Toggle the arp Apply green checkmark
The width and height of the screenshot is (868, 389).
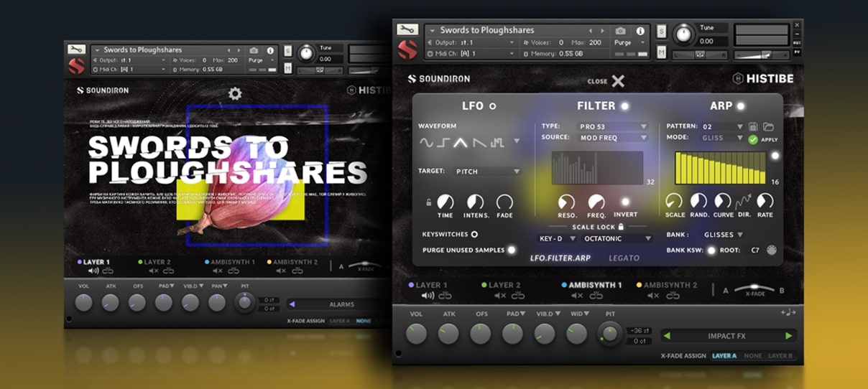pos(753,139)
